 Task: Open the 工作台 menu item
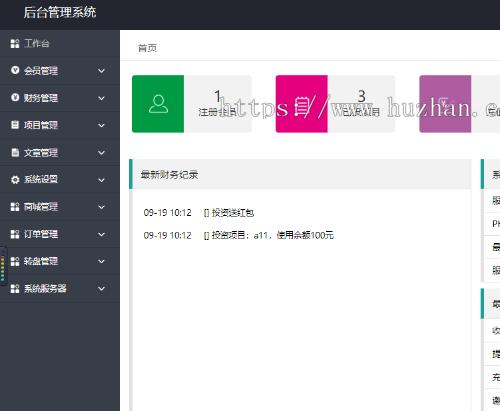pyautogui.click(x=37, y=44)
